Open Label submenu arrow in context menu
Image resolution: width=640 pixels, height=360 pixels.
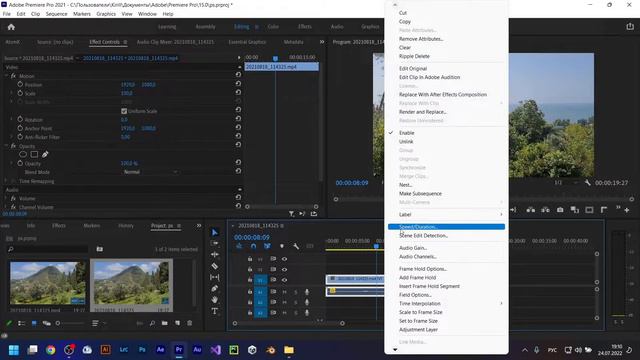(501, 214)
